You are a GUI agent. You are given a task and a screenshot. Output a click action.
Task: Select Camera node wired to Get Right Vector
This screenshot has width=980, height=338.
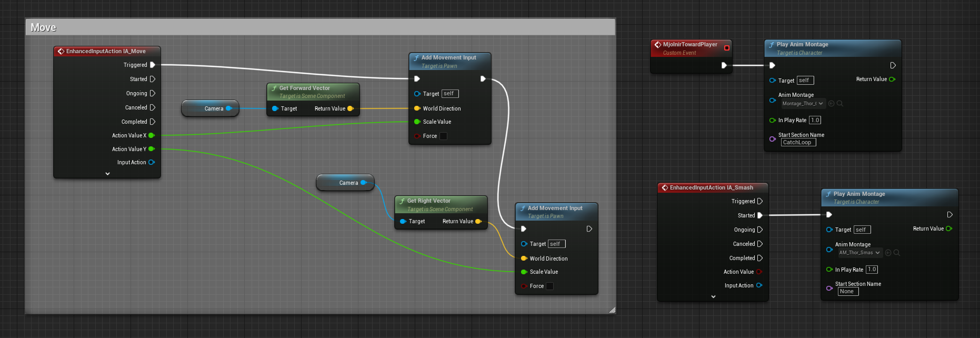(345, 183)
